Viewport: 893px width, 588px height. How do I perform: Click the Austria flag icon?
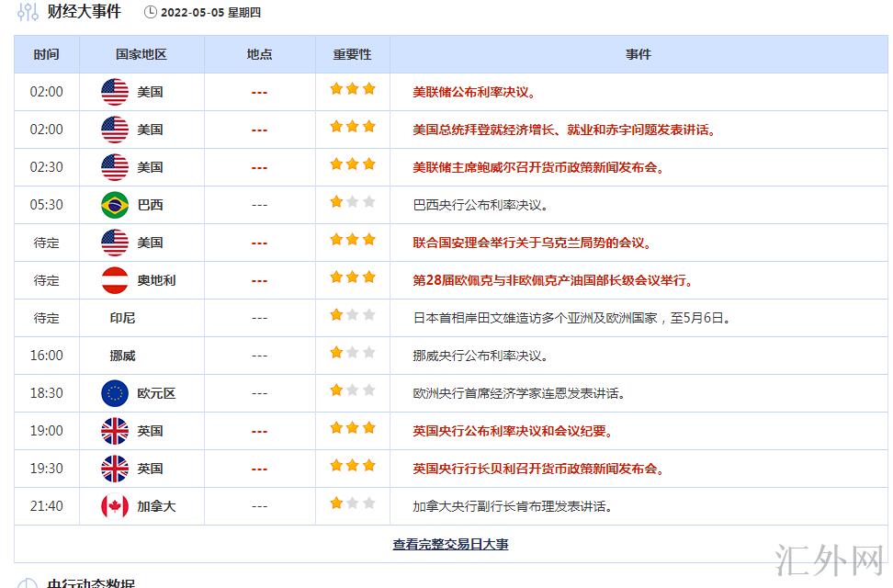click(115, 280)
